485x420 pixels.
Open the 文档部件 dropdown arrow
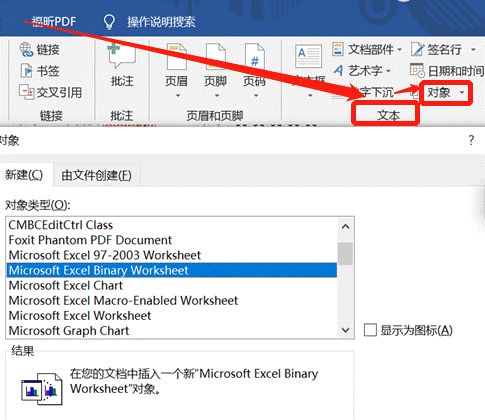(x=399, y=50)
